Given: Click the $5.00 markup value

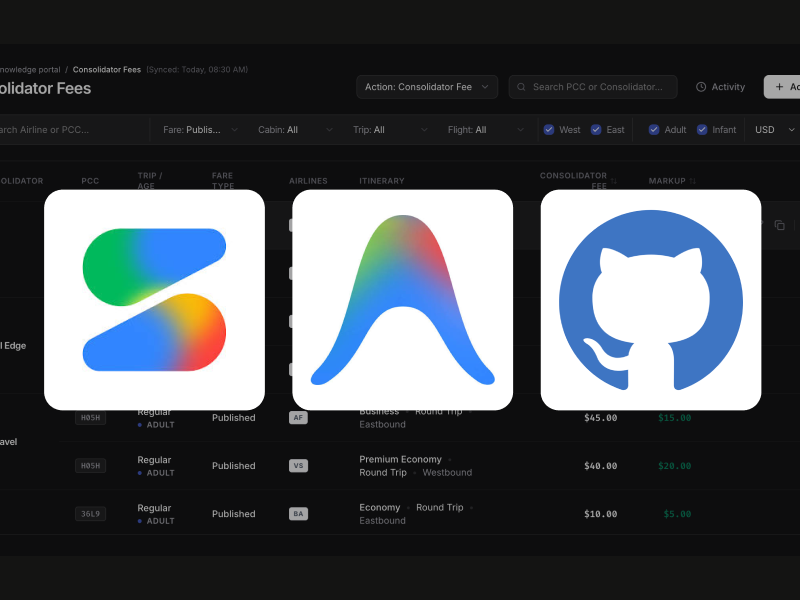Looking at the screenshot, I should [x=677, y=514].
